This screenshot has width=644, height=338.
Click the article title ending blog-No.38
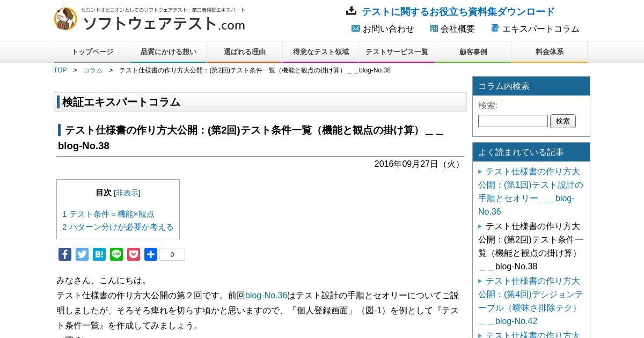pos(251,138)
